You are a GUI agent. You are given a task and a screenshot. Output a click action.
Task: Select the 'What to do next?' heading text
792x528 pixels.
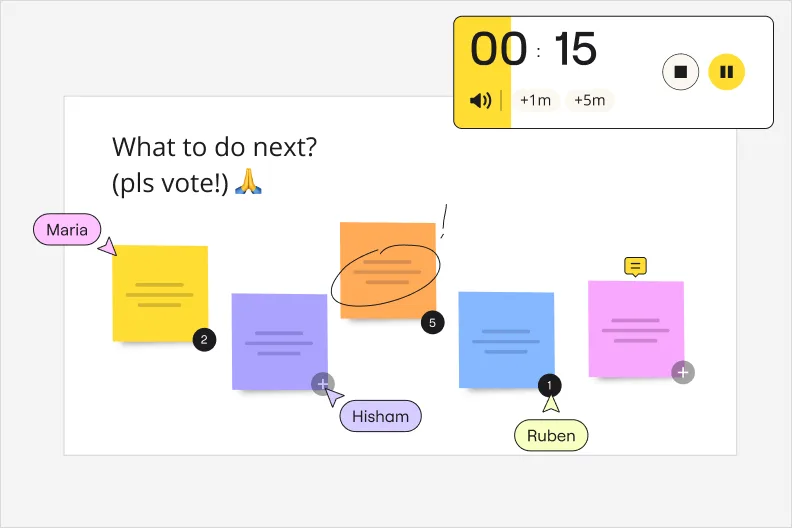click(214, 147)
